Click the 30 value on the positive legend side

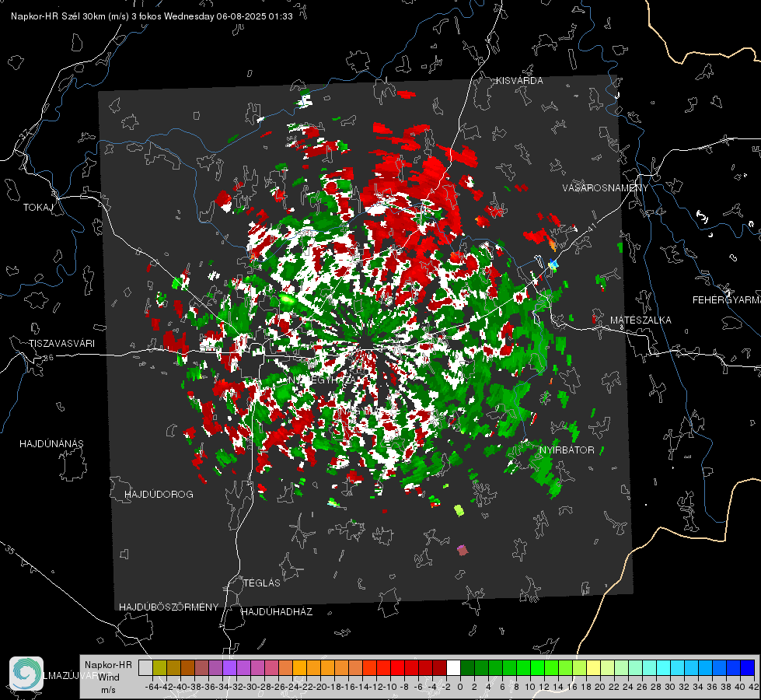670,687
